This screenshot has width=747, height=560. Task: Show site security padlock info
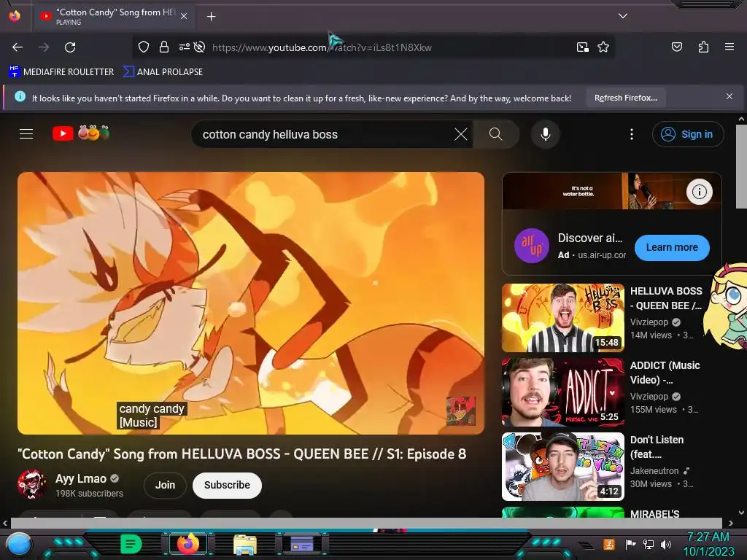[x=164, y=47]
